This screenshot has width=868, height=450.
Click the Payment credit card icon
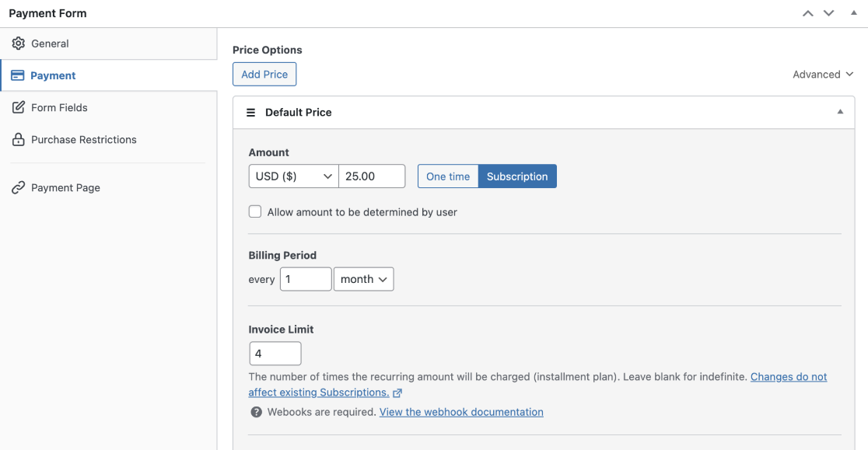[x=18, y=75]
